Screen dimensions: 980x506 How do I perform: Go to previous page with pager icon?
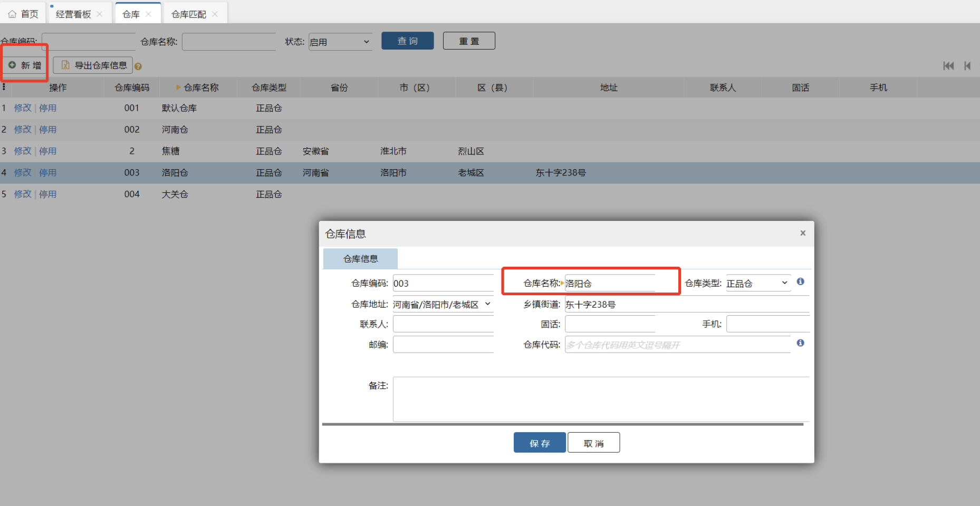(967, 66)
